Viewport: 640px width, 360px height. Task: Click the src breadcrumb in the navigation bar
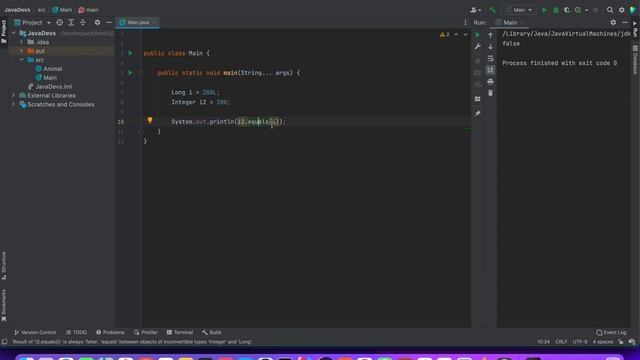pyautogui.click(x=42, y=10)
